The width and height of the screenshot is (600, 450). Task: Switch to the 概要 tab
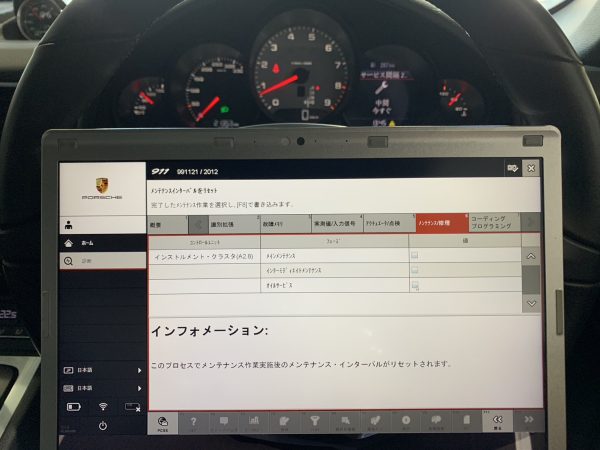click(x=168, y=225)
